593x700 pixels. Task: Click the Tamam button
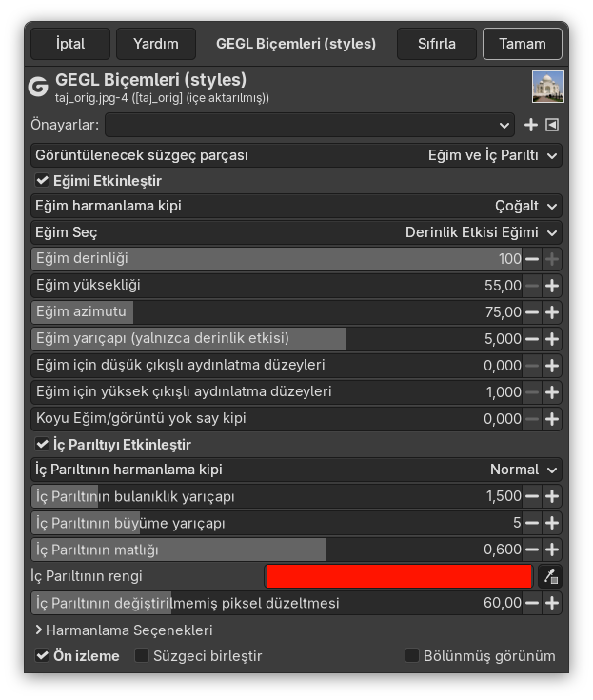(x=523, y=44)
